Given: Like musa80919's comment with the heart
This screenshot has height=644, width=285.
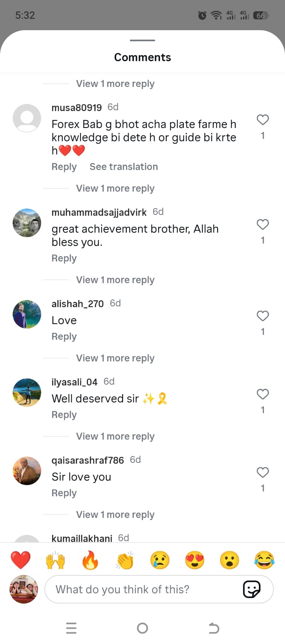Looking at the screenshot, I should tap(262, 120).
